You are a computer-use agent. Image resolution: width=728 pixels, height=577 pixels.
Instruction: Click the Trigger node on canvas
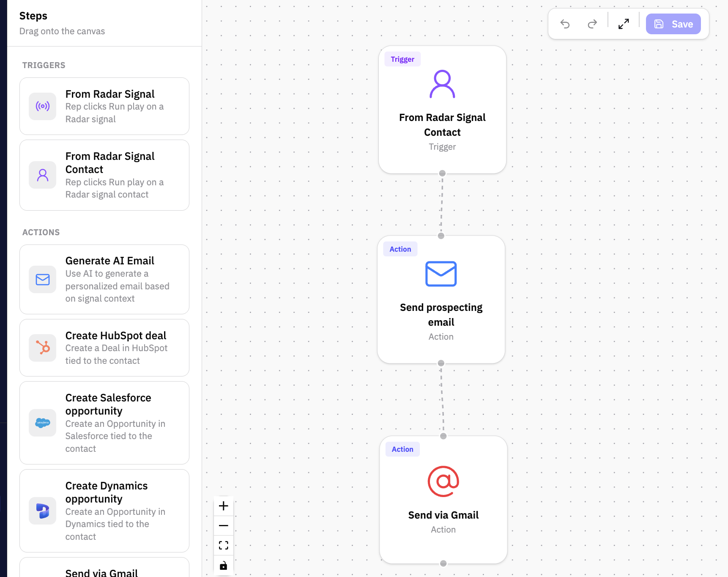click(x=442, y=110)
